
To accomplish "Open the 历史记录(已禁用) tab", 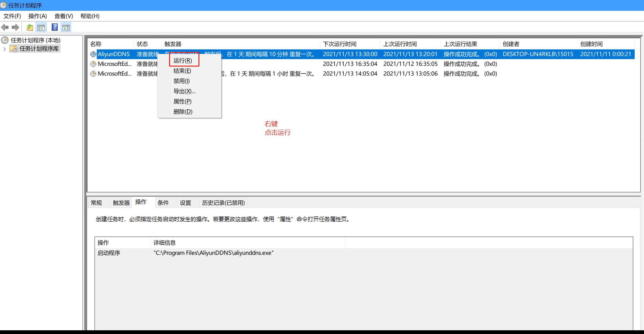I will 223,202.
